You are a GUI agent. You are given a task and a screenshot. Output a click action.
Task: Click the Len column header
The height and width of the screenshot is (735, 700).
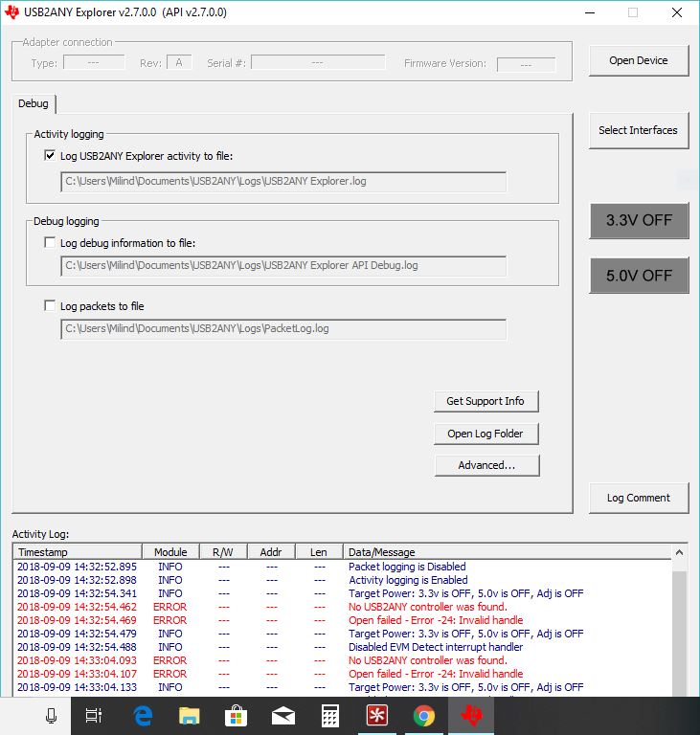tap(319, 551)
